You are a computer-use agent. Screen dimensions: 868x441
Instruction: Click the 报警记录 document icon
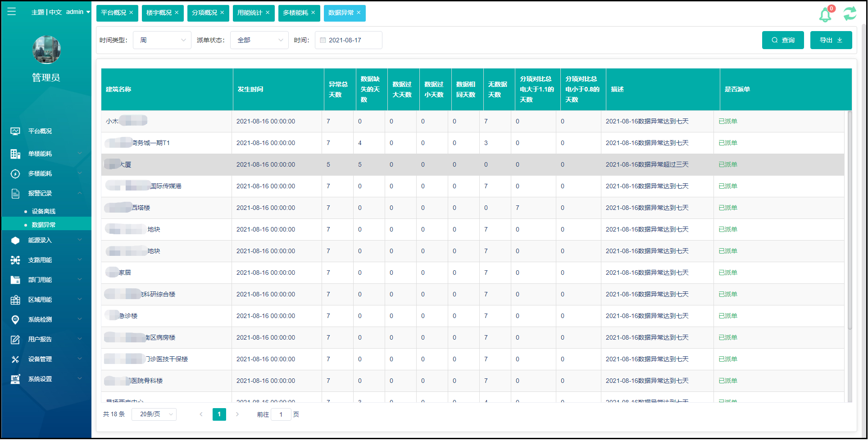15,193
